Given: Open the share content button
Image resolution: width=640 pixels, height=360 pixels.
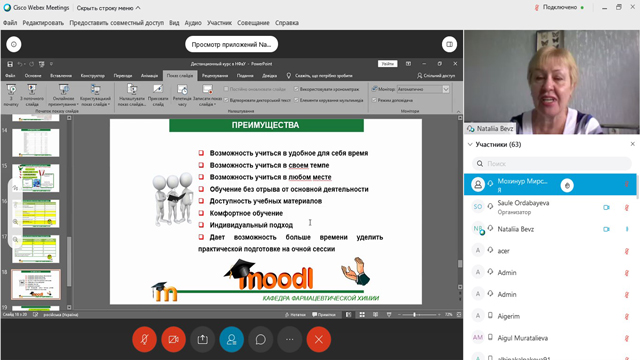Looking at the screenshot, I should click(202, 339).
